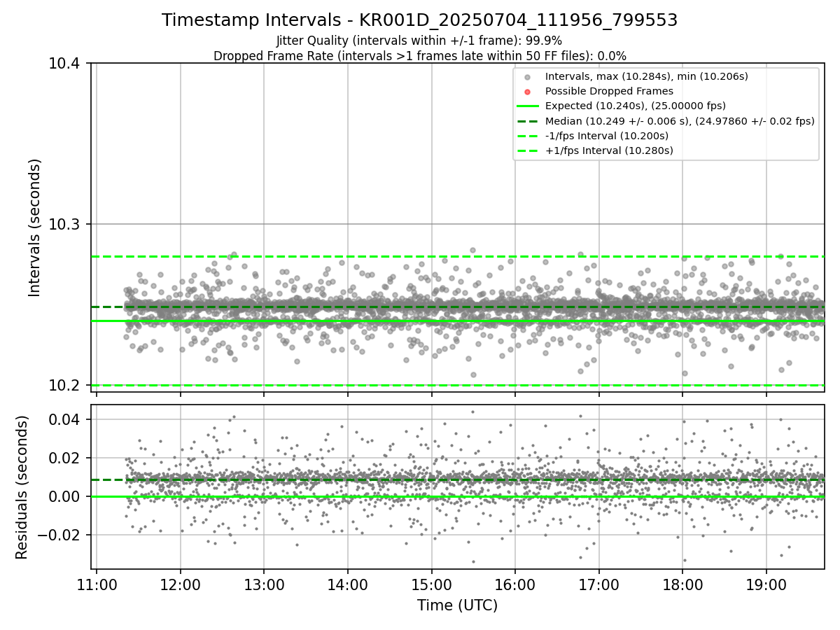Click the '+1/fps Interval (10.280s)' legend entry

(609, 150)
